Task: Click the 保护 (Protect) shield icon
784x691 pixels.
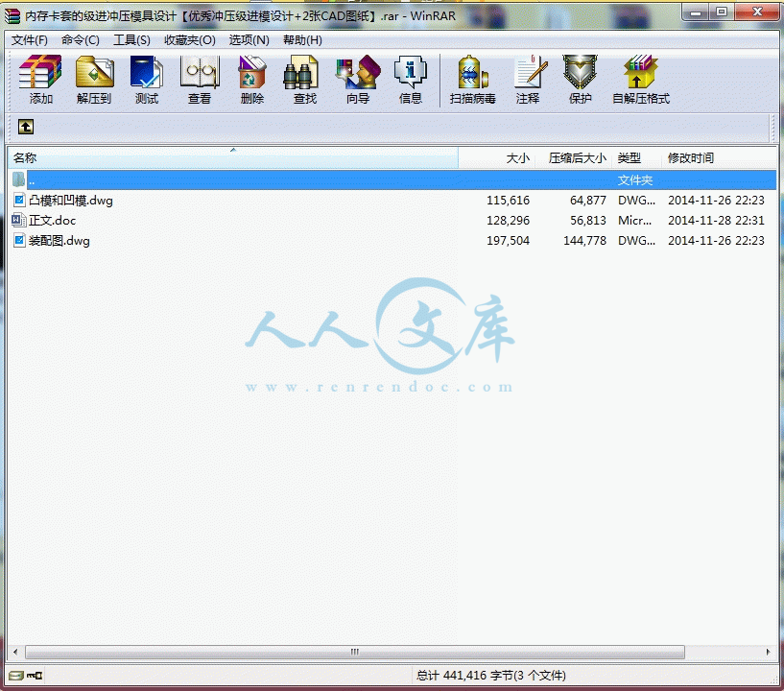Action: (x=580, y=80)
